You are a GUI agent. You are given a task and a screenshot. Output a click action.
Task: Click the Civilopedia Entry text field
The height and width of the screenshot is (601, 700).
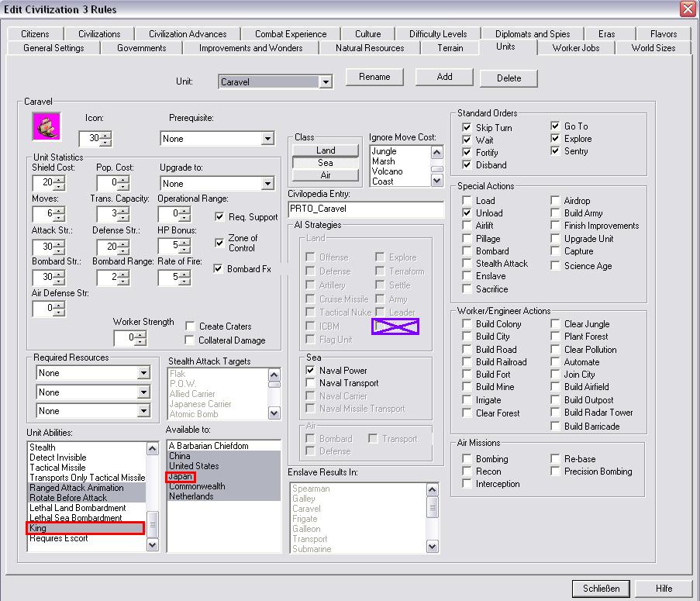click(365, 209)
